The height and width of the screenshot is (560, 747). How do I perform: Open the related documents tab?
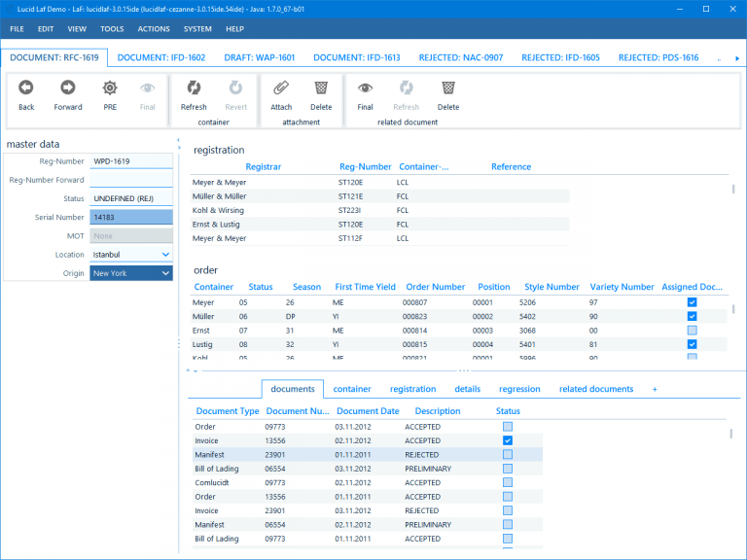[x=596, y=389]
